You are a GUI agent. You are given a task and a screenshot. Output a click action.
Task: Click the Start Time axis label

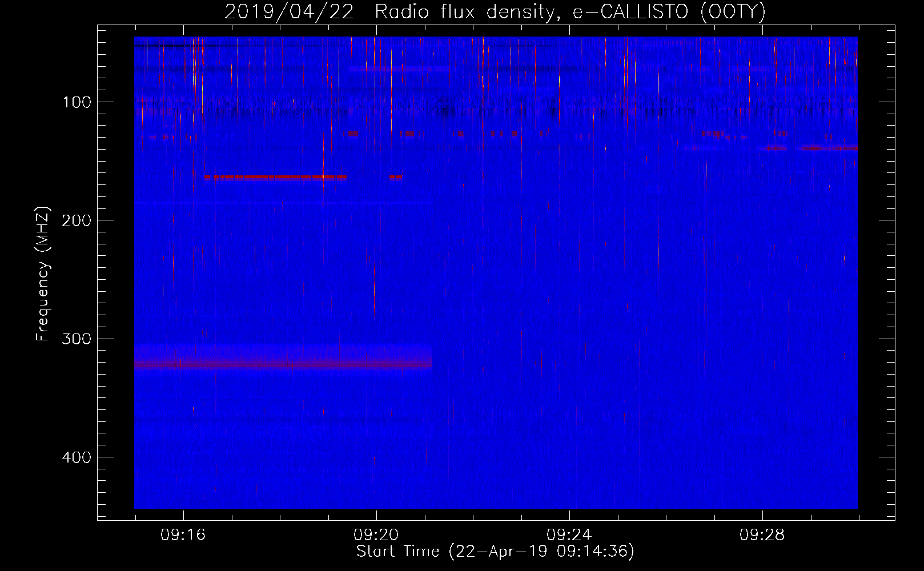pyautogui.click(x=495, y=552)
